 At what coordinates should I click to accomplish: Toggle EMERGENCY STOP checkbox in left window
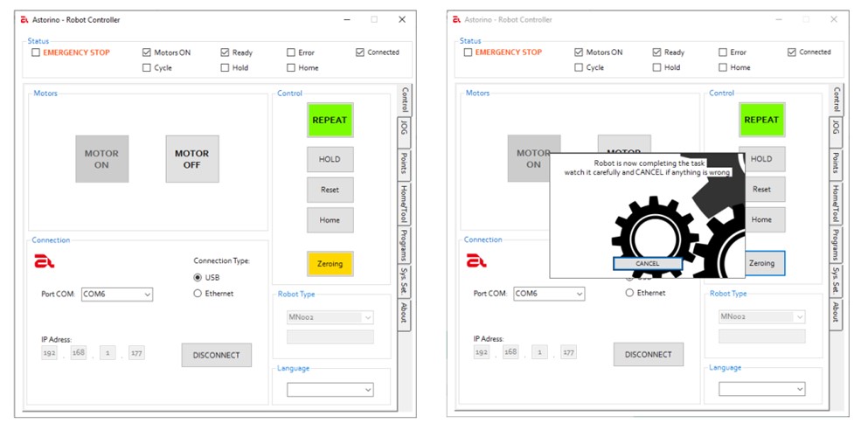[x=36, y=52]
